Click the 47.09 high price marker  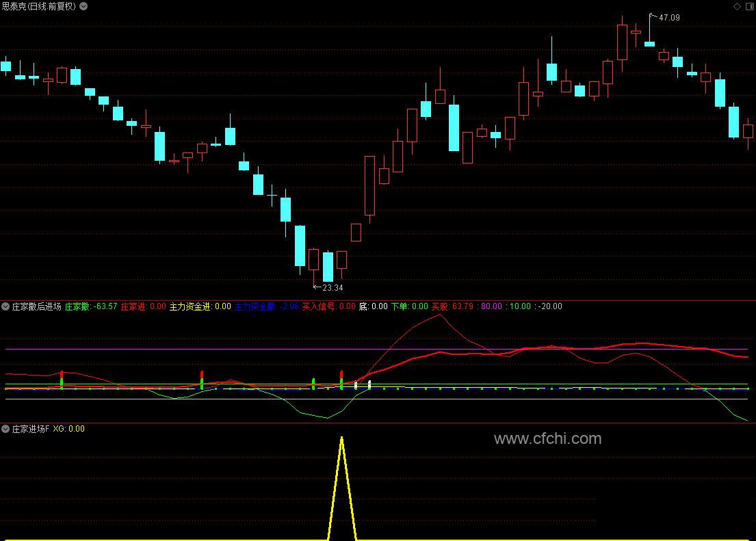[669, 17]
